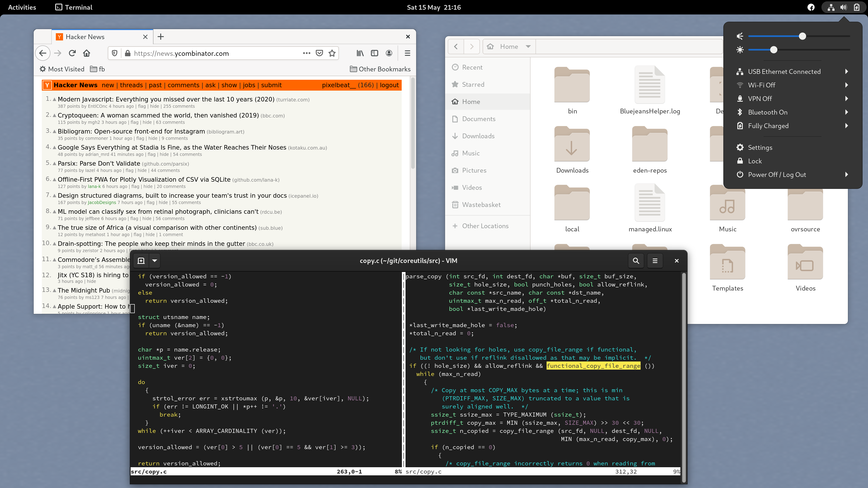Select Hacker News browser tab
The width and height of the screenshot is (868, 488).
(x=102, y=37)
